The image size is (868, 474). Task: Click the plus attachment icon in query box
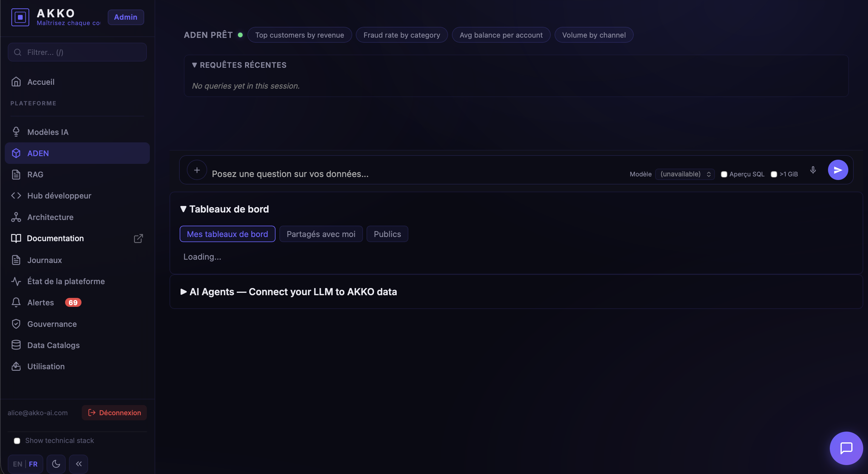197,170
